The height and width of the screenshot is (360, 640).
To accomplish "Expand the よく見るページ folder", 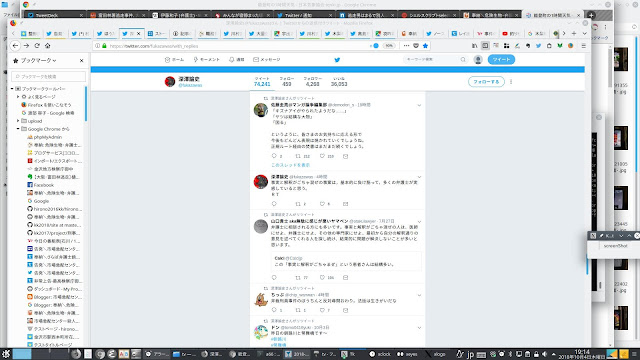I will pos(18,97).
